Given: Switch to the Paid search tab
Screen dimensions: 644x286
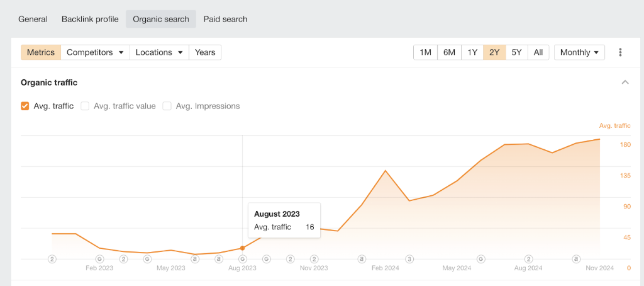Looking at the screenshot, I should pos(225,19).
